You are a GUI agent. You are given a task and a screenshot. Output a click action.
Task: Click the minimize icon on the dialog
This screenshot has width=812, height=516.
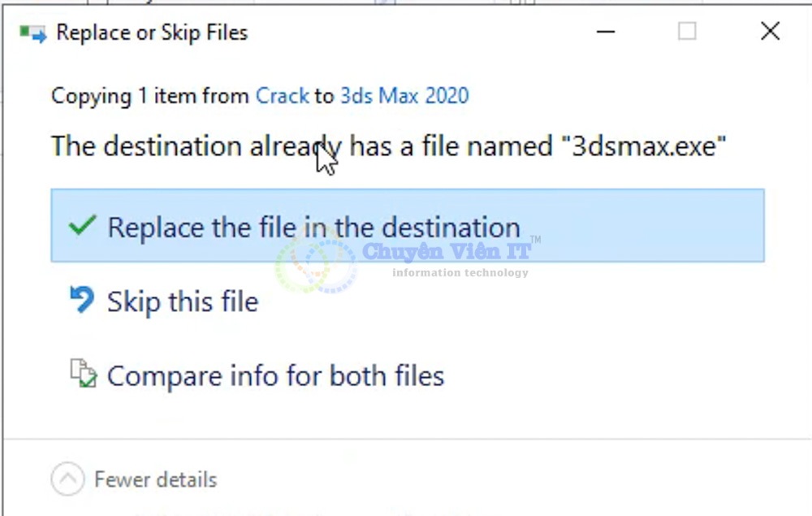coord(606,31)
